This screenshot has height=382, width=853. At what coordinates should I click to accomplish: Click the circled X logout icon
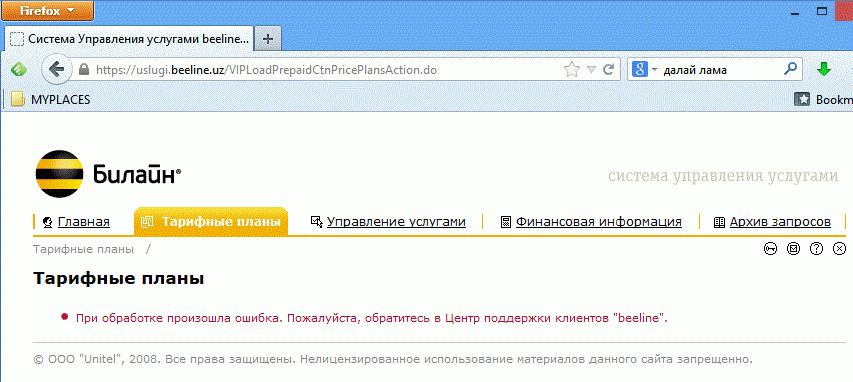(840, 249)
